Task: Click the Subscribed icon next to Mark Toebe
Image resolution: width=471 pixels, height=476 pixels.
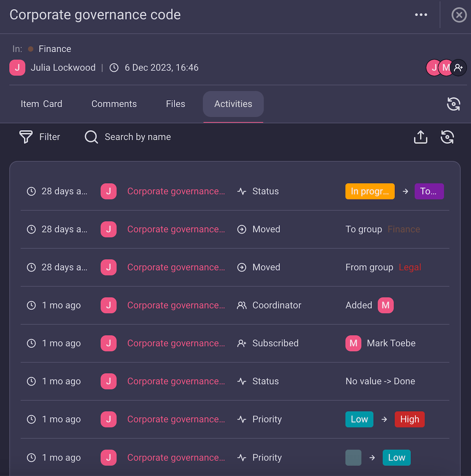Action: point(241,343)
